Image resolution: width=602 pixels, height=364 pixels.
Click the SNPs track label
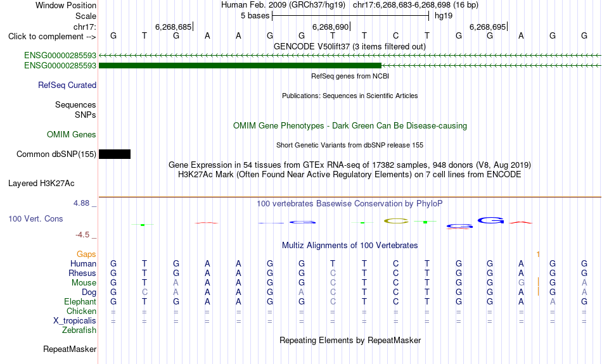pos(86,115)
